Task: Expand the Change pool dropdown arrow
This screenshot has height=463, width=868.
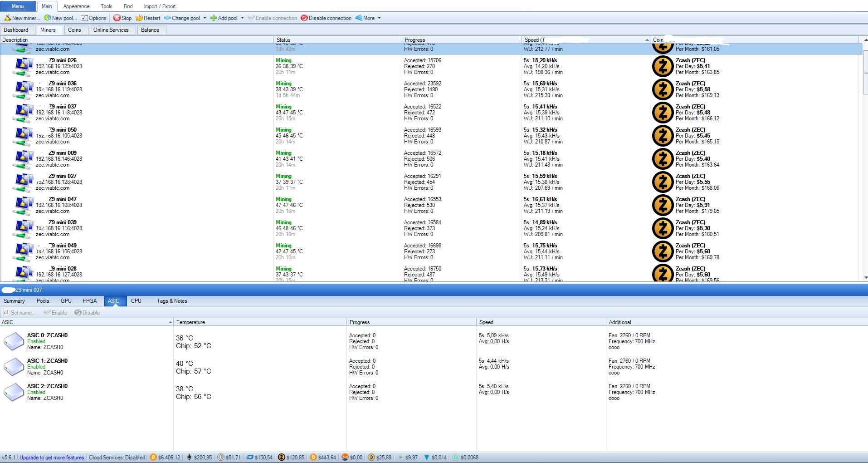Action: (x=205, y=18)
